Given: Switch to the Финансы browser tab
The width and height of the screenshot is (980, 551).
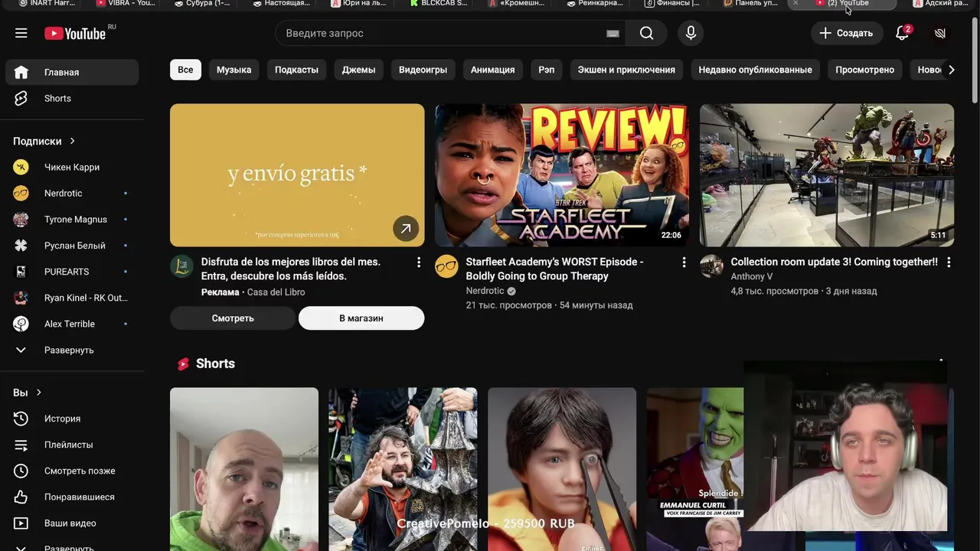Looking at the screenshot, I should tap(672, 4).
